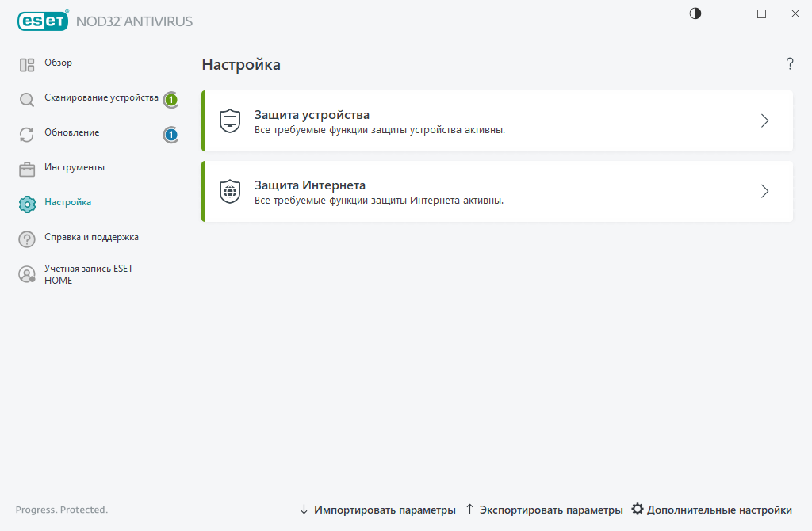812x531 pixels.
Task: Click the down arrow for Импортировать параметры
Action: [x=304, y=510]
